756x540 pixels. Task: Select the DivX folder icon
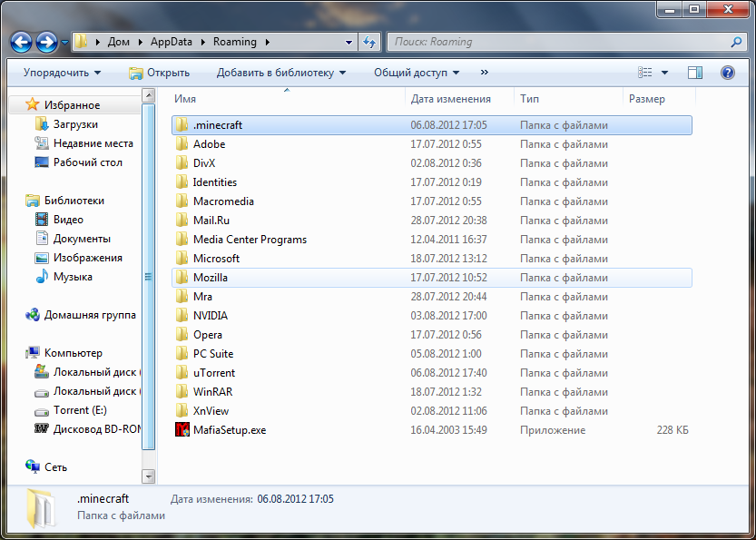182,163
